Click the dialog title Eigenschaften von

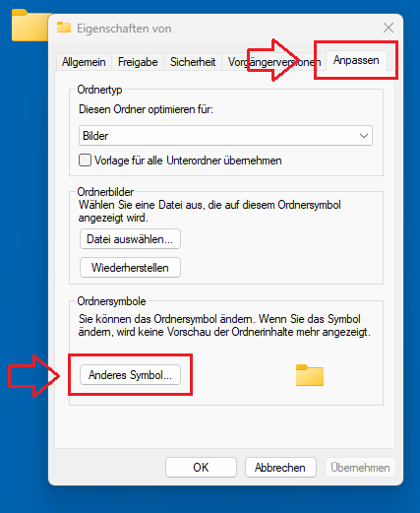124,29
